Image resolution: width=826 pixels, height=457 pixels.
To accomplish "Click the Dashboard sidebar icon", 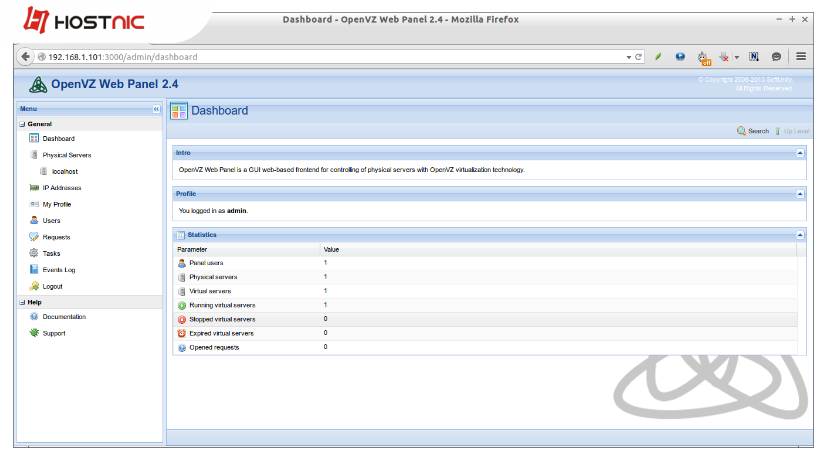I will 34,138.
